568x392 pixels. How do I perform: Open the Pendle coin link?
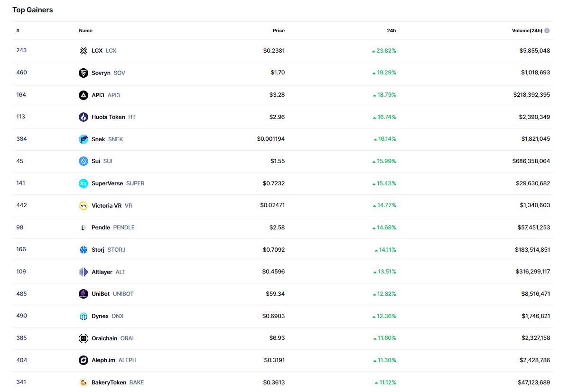point(101,228)
